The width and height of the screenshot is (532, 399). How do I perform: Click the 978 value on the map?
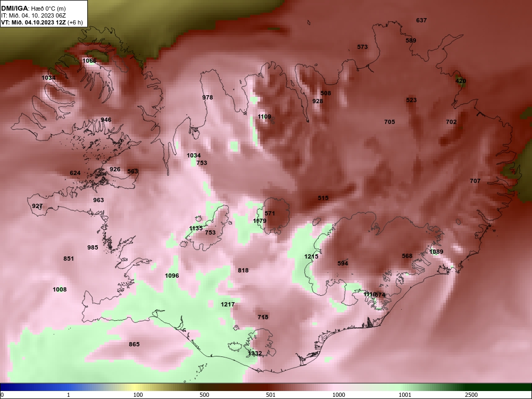tap(207, 97)
